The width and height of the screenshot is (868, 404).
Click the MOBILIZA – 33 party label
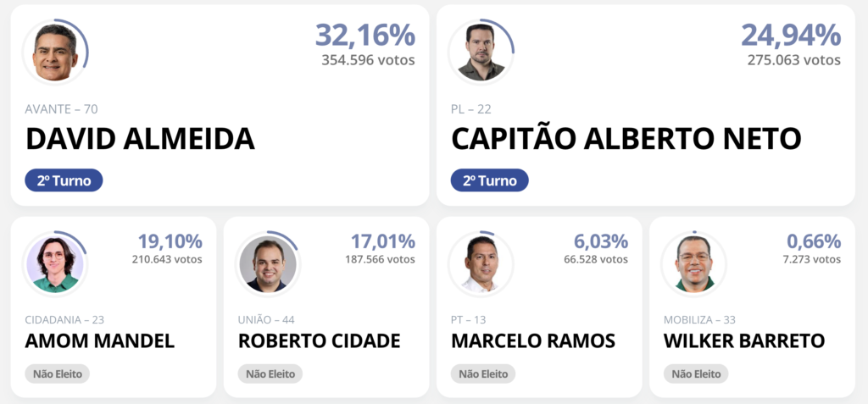point(699,320)
